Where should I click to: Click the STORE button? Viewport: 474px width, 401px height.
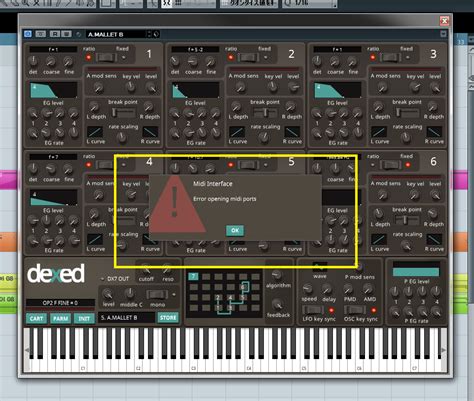pos(168,318)
